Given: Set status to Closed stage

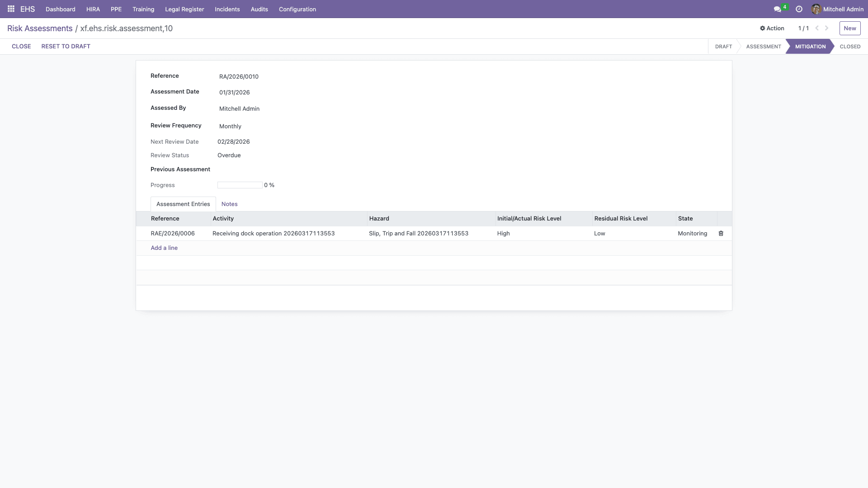Looking at the screenshot, I should pyautogui.click(x=849, y=47).
